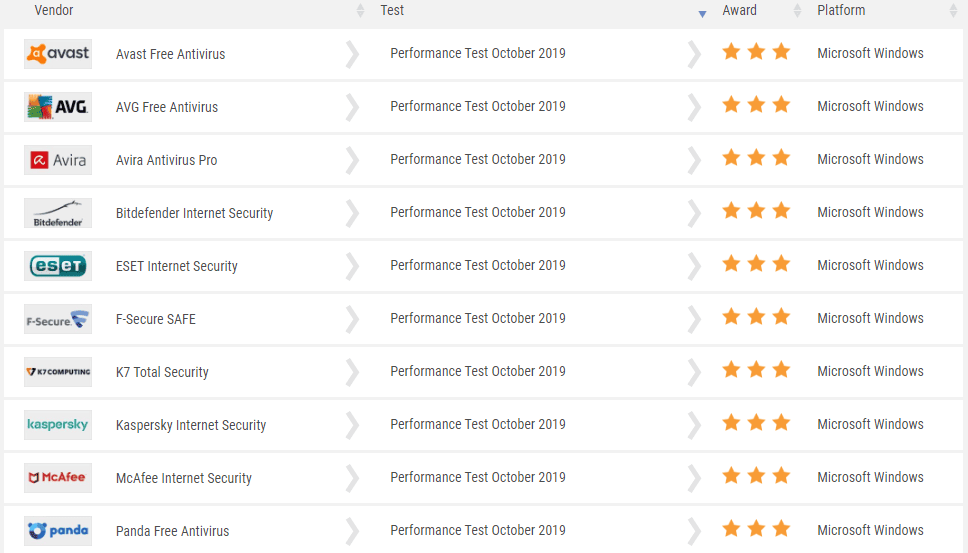Click the F-Secure logo
The image size is (968, 553).
click(x=58, y=319)
